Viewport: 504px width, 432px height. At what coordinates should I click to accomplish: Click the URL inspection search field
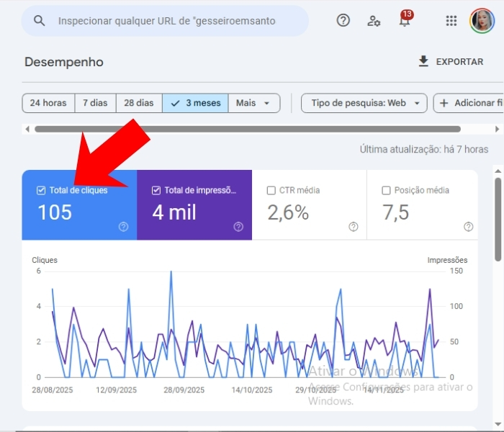click(173, 21)
